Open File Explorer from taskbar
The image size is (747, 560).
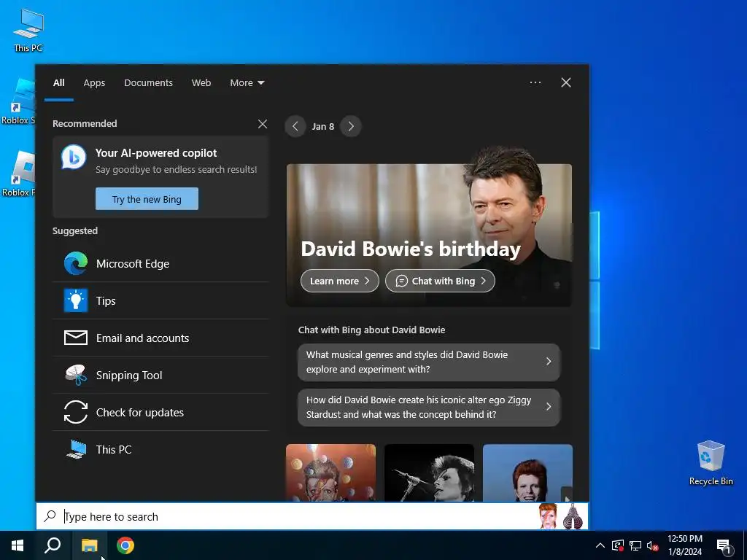89,545
